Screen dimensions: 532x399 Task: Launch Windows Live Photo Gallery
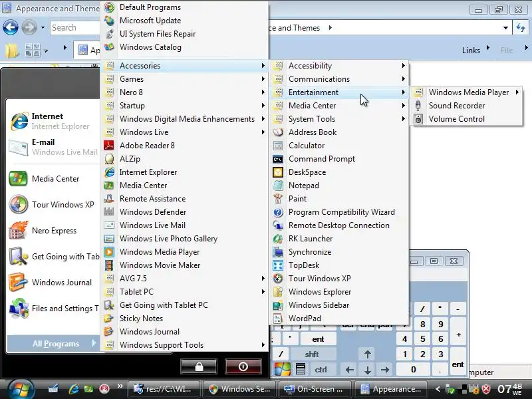(185, 239)
